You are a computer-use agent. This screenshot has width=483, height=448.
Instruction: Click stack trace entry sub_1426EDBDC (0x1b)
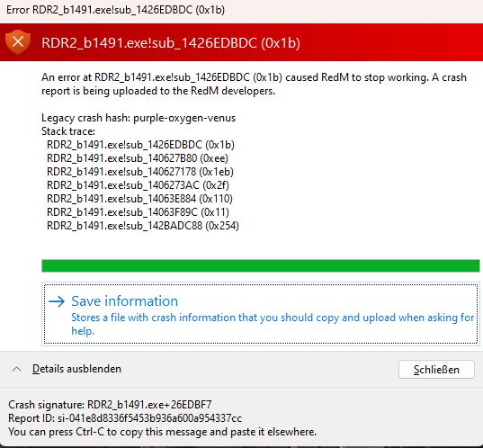(141, 145)
